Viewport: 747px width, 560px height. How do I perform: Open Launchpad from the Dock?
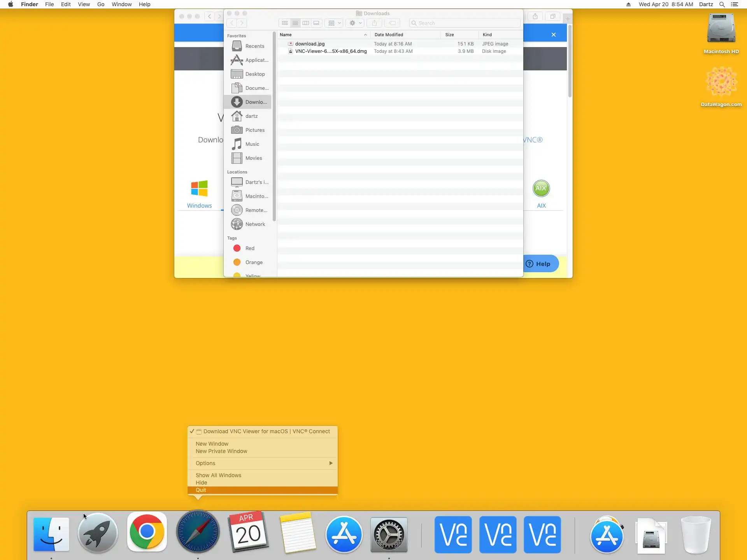(x=98, y=534)
